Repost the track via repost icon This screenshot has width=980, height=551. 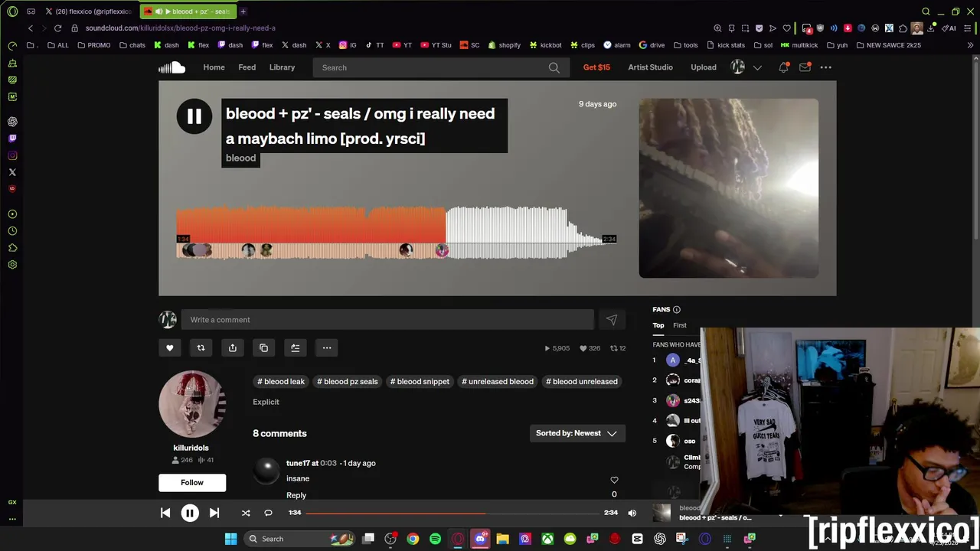point(201,347)
